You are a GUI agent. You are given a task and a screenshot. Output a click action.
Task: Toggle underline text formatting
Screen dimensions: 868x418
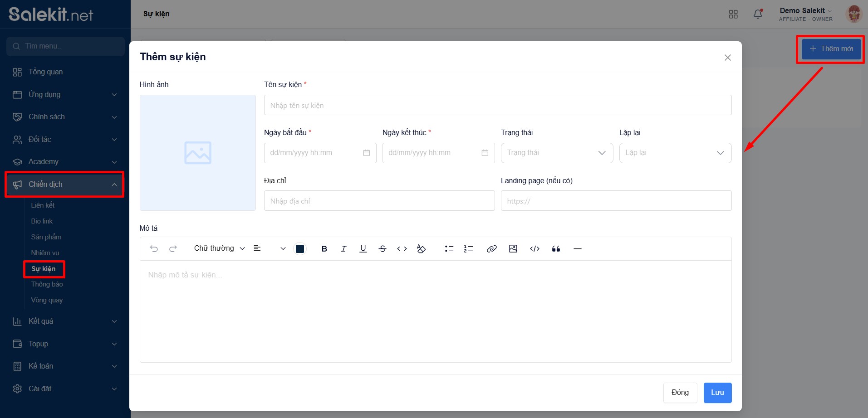(x=363, y=248)
